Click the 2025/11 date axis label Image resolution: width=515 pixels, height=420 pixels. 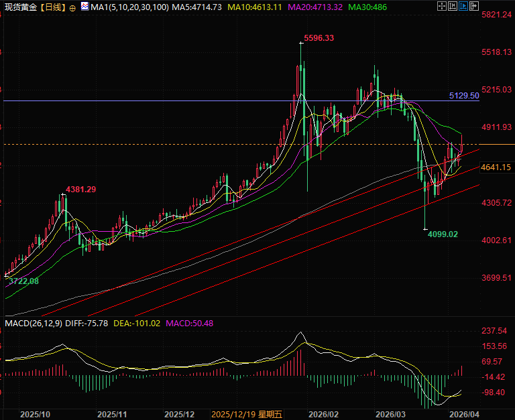click(112, 415)
